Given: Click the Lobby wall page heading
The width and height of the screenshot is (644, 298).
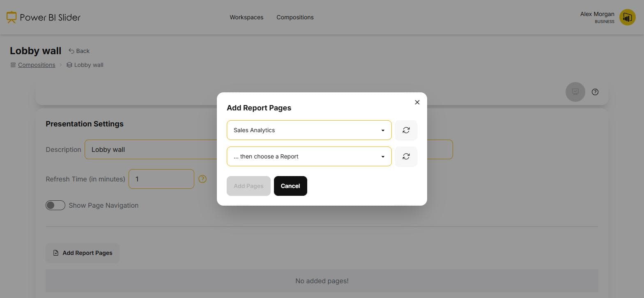Looking at the screenshot, I should click(x=36, y=51).
